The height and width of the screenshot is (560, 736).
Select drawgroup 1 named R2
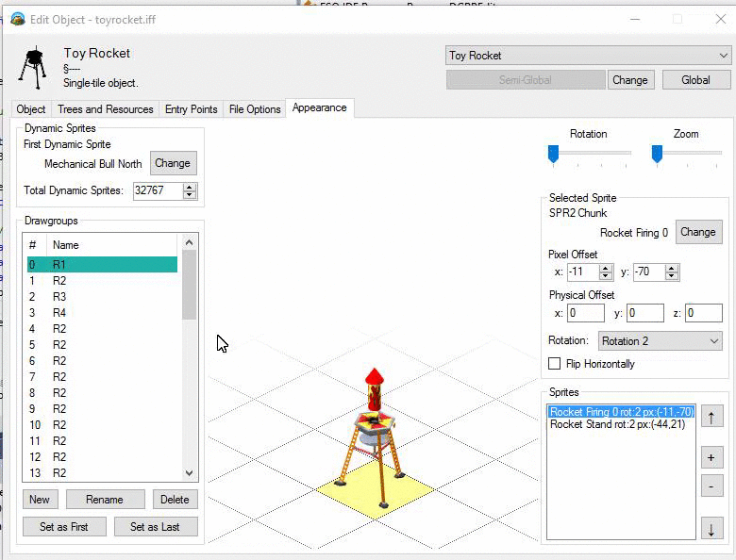102,280
